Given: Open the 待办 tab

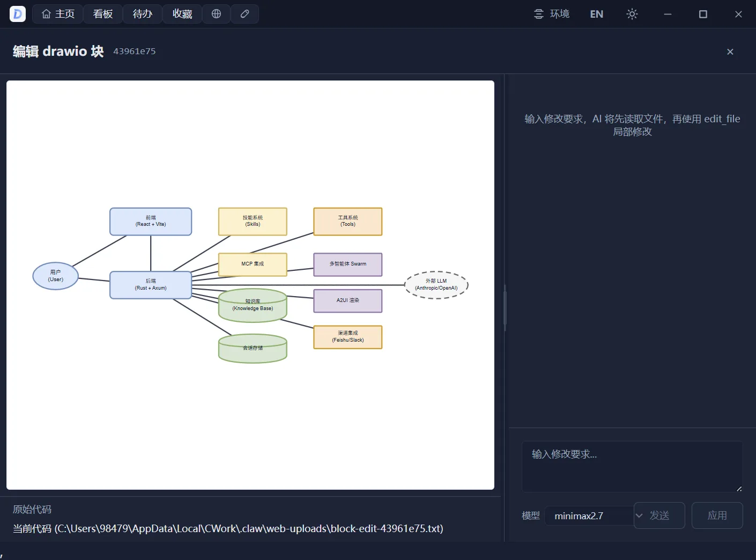Looking at the screenshot, I should pos(143,14).
